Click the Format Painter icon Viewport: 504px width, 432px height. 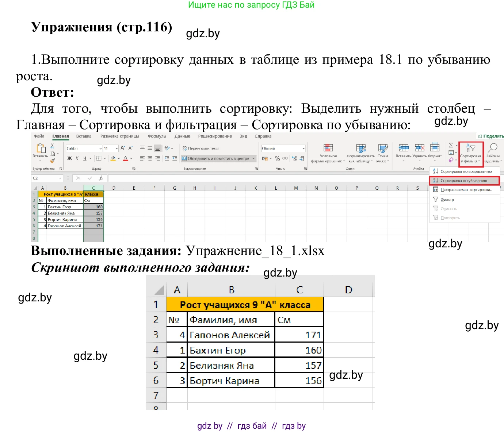click(53, 161)
